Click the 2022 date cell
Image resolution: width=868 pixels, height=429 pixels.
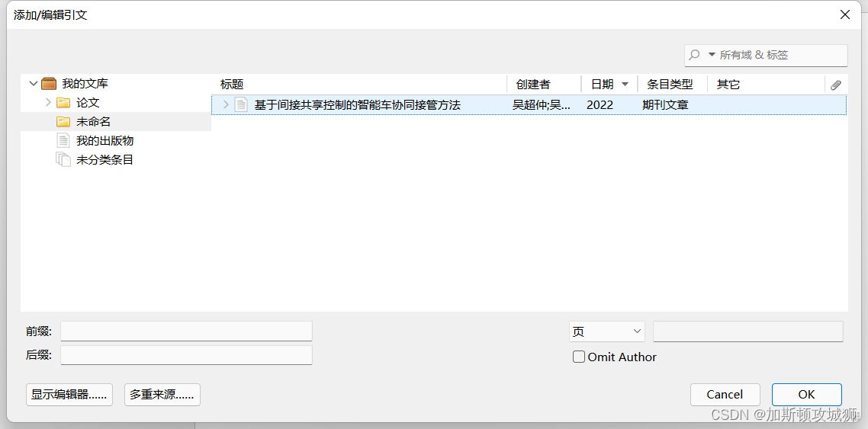(x=600, y=104)
